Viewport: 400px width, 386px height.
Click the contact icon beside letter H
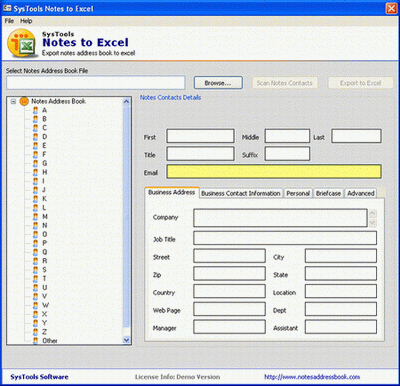[x=35, y=172]
